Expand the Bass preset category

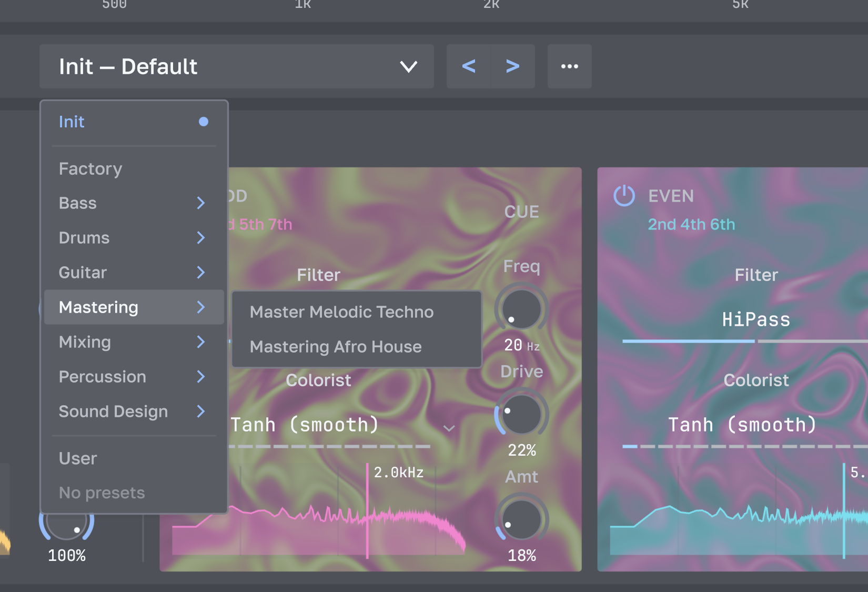point(134,203)
